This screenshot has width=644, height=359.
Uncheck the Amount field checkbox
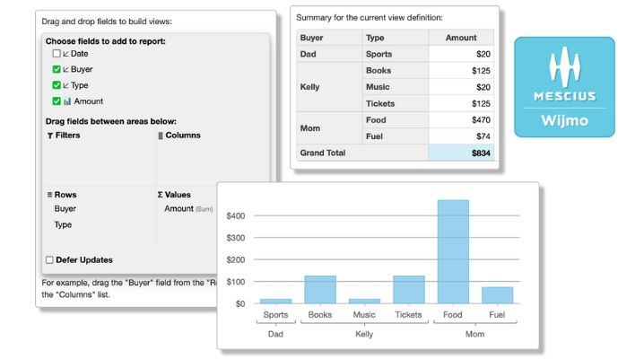pyautogui.click(x=57, y=101)
